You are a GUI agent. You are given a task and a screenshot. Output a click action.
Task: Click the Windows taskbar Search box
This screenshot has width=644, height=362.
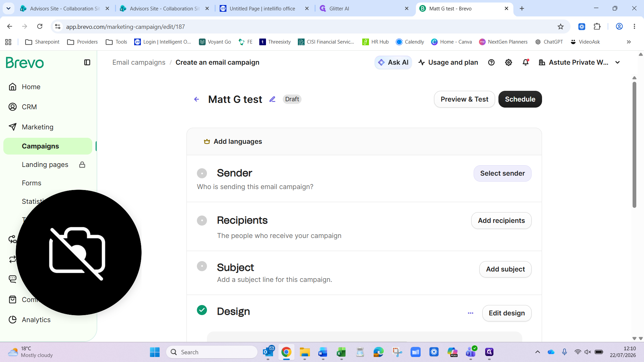pos(212,352)
